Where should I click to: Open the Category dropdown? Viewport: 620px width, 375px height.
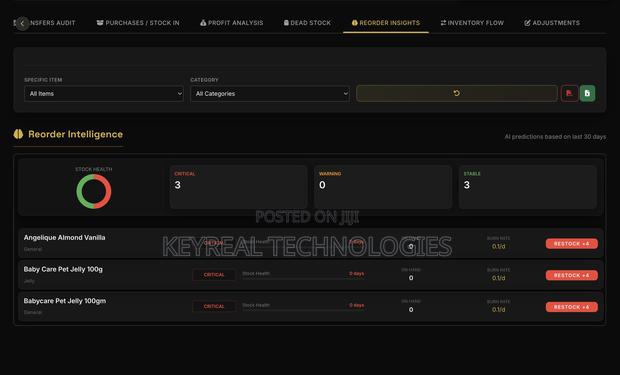point(270,94)
